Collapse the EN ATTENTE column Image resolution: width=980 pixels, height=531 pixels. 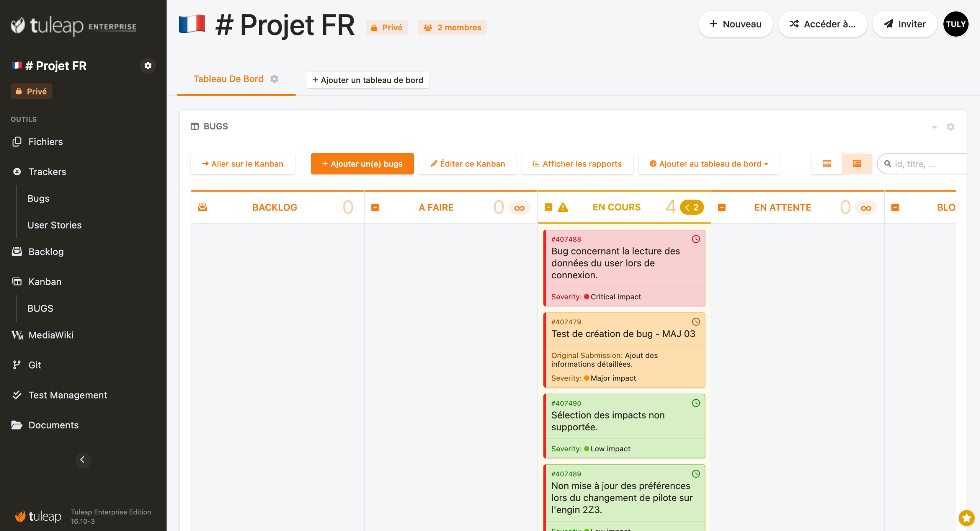point(722,207)
